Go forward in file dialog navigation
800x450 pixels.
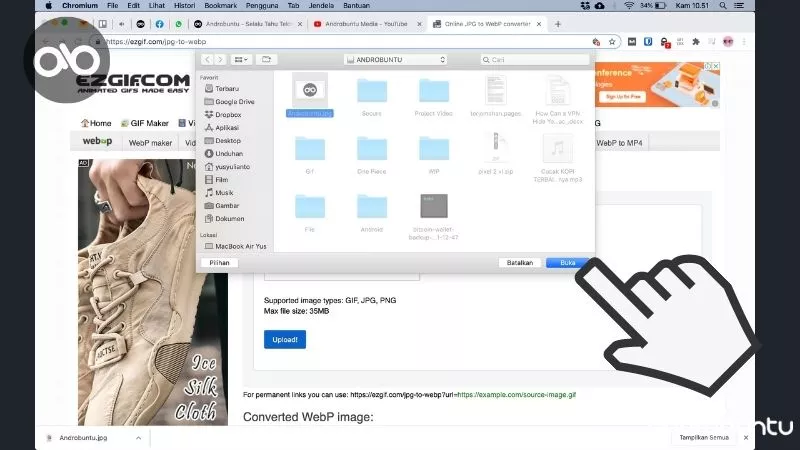pos(220,60)
